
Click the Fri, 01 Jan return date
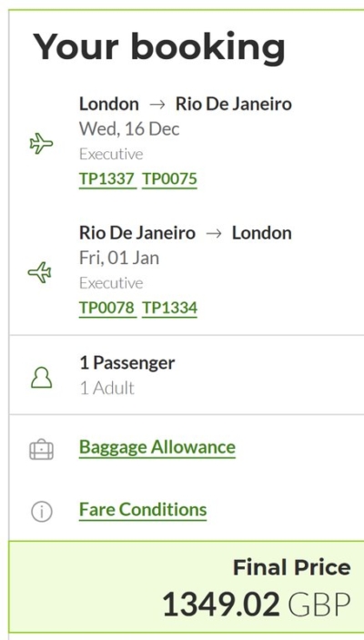pyautogui.click(x=119, y=258)
